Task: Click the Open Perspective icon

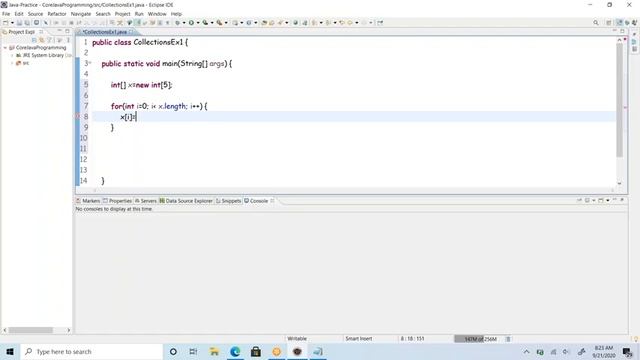Action: 609,22
